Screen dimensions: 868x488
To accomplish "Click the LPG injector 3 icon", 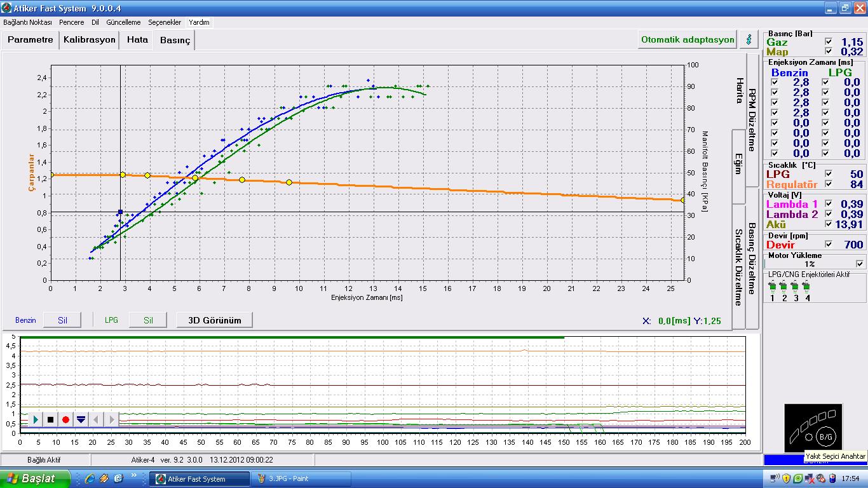I will tap(795, 287).
